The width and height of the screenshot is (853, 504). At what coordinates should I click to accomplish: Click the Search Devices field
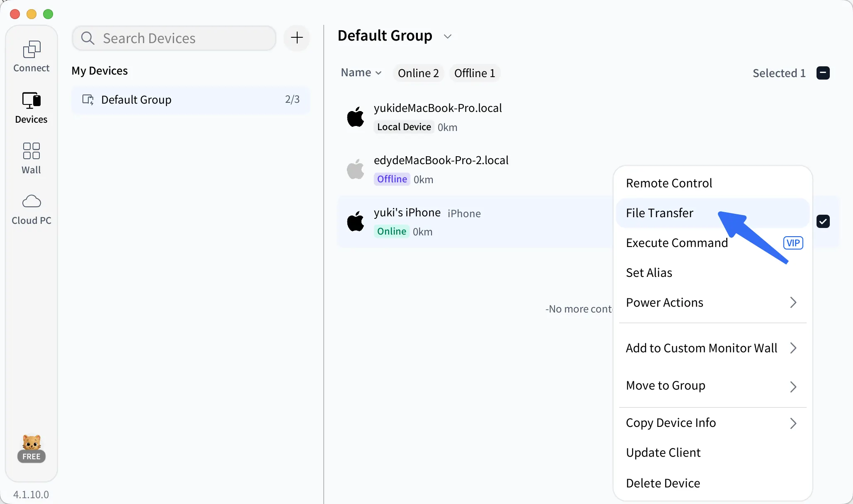click(x=174, y=38)
